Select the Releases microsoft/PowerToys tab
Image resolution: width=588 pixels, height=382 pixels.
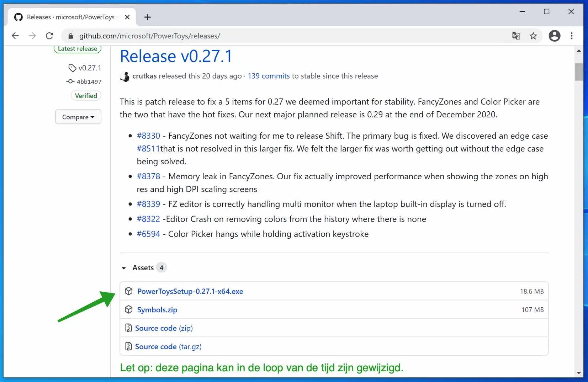point(72,17)
